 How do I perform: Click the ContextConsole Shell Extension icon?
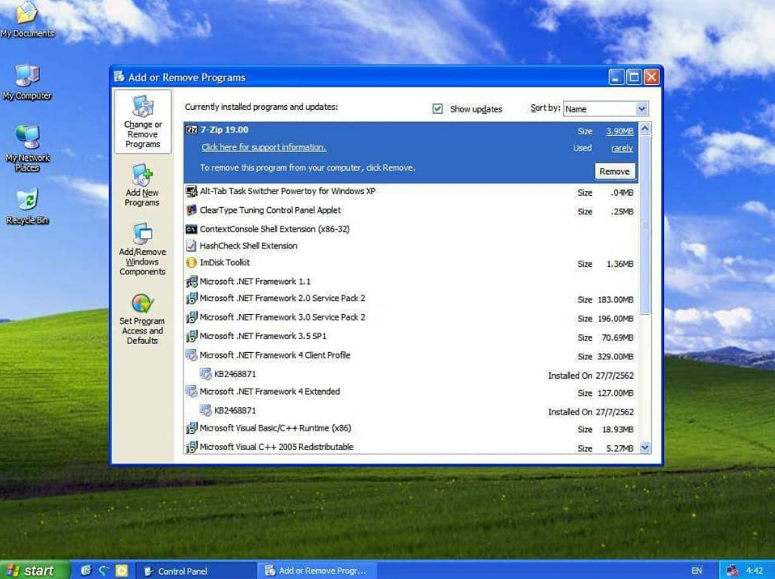191,229
